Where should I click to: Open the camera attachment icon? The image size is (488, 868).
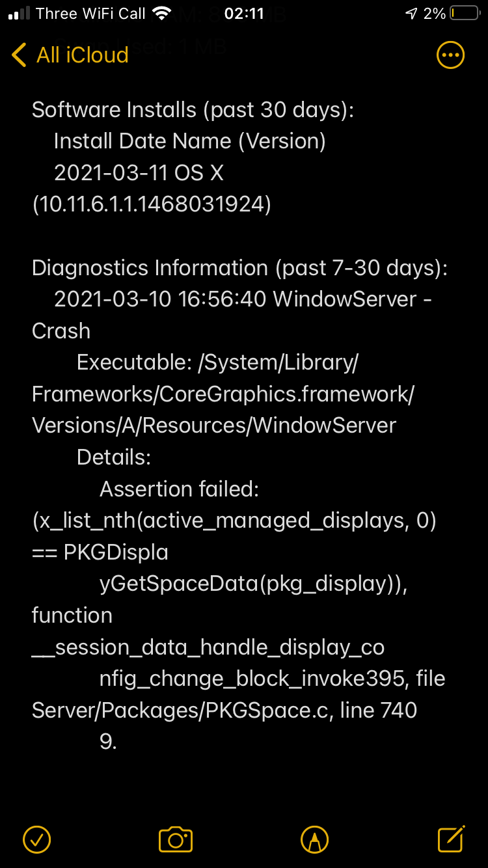click(176, 839)
